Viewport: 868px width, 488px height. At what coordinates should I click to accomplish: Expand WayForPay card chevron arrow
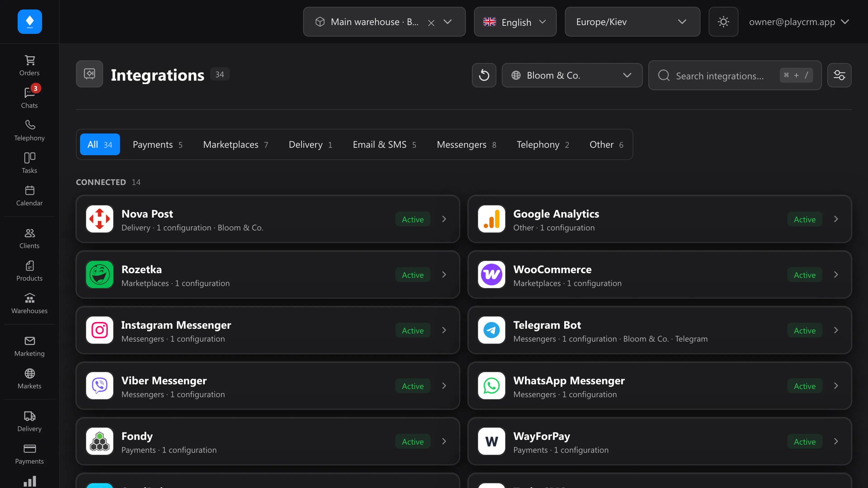coord(836,441)
